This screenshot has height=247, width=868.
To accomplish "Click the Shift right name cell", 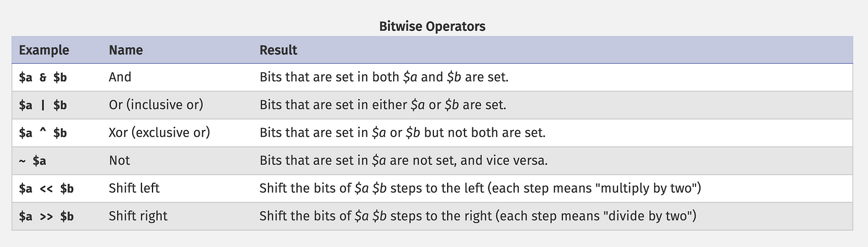I will [138, 216].
